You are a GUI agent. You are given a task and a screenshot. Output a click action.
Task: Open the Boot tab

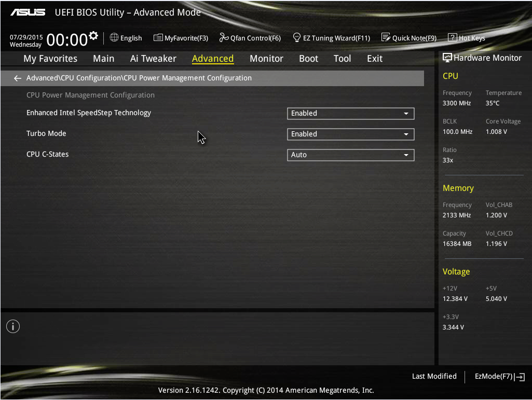pyautogui.click(x=308, y=59)
